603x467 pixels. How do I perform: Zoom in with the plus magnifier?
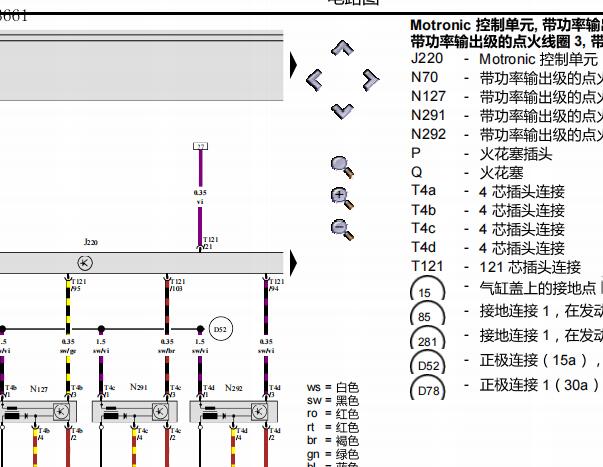[342, 198]
